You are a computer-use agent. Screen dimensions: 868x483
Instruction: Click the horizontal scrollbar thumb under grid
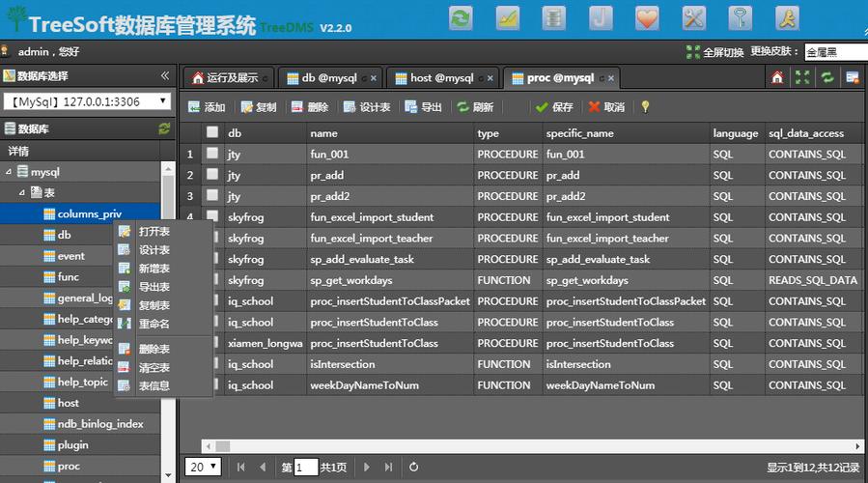pos(222,446)
